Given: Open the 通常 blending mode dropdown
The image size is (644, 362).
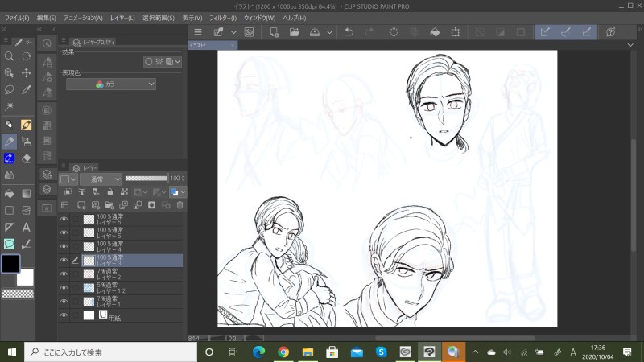Looking at the screenshot, I should 100,178.
